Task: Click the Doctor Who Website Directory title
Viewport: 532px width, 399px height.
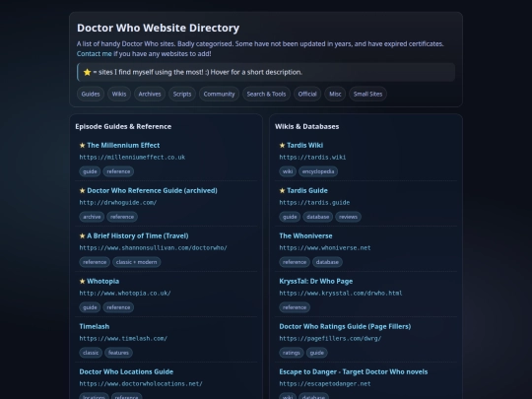Action: [x=158, y=28]
